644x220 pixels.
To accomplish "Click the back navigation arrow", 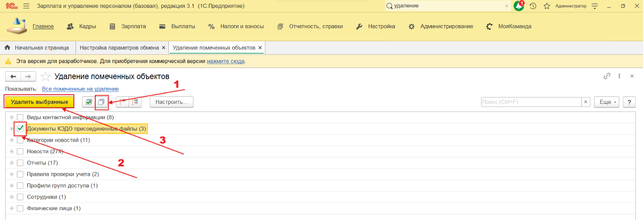I will point(13,77).
